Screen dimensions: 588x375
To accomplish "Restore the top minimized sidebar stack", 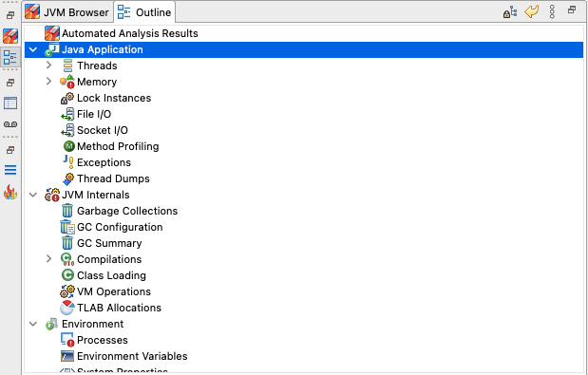I will click(10, 15).
